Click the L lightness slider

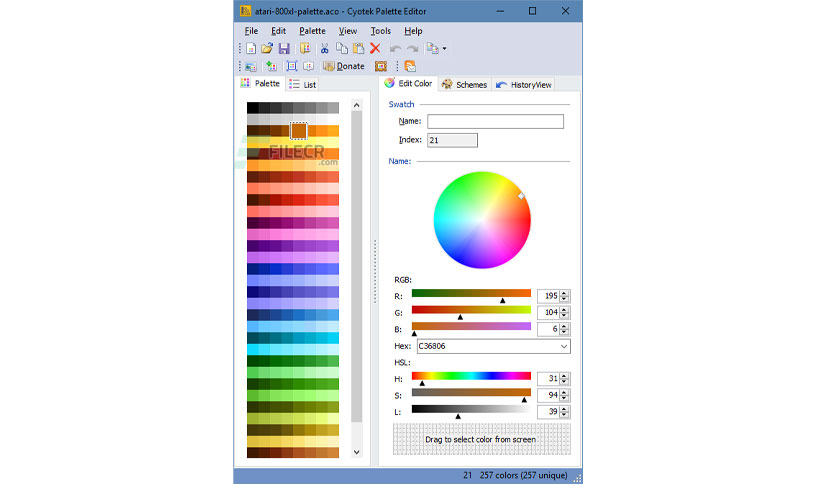[471, 411]
